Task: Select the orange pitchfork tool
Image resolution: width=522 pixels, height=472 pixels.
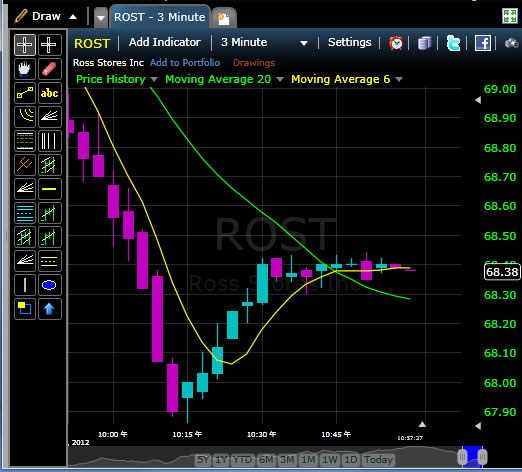Action: [x=25, y=165]
